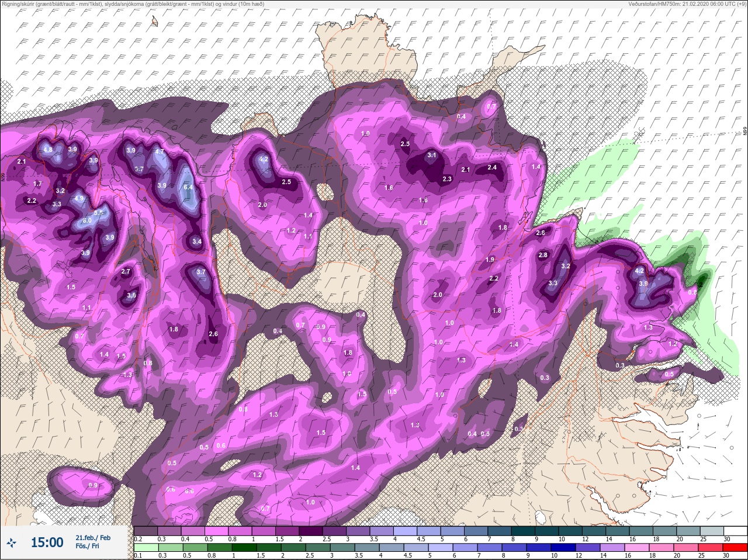Click the 1.9 precipitation value label
Screen dimensions: 748x560
[x=490, y=260]
